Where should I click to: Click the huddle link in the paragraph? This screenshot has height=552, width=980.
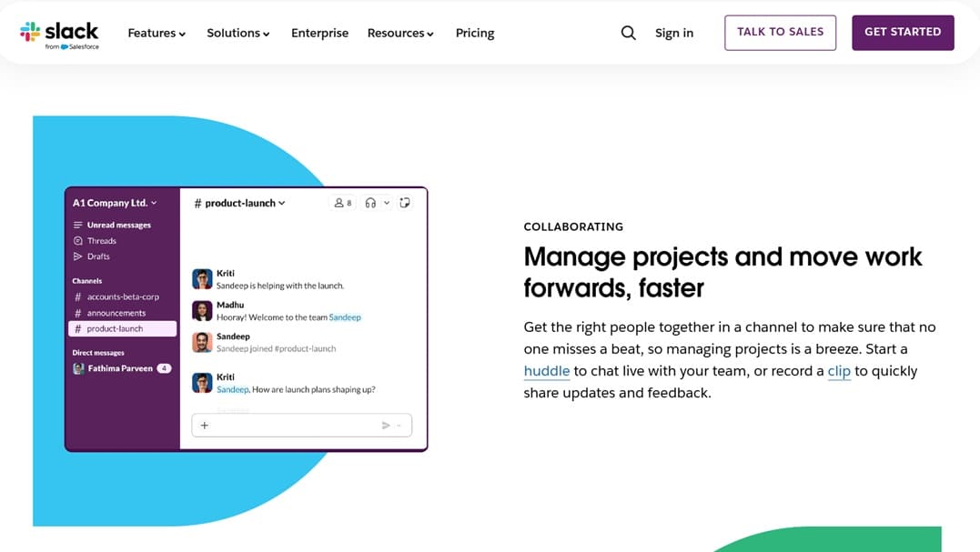[547, 371]
